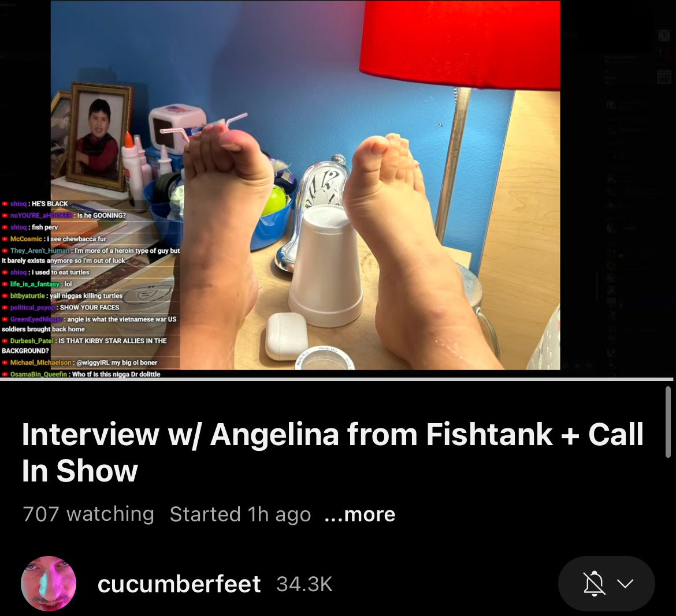
Task: Tap the 707 watching viewer count
Action: click(x=88, y=514)
